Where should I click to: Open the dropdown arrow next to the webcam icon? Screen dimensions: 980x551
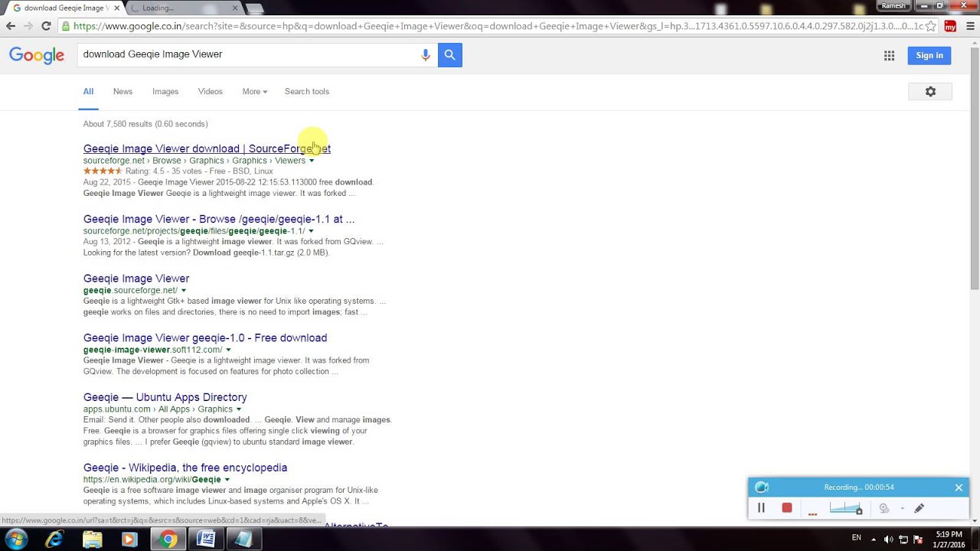(x=902, y=508)
